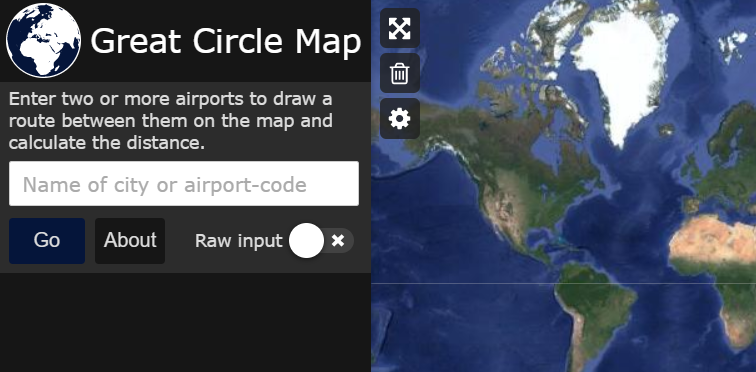The width and height of the screenshot is (756, 372).
Task: Open the About page button
Action: pyautogui.click(x=130, y=240)
